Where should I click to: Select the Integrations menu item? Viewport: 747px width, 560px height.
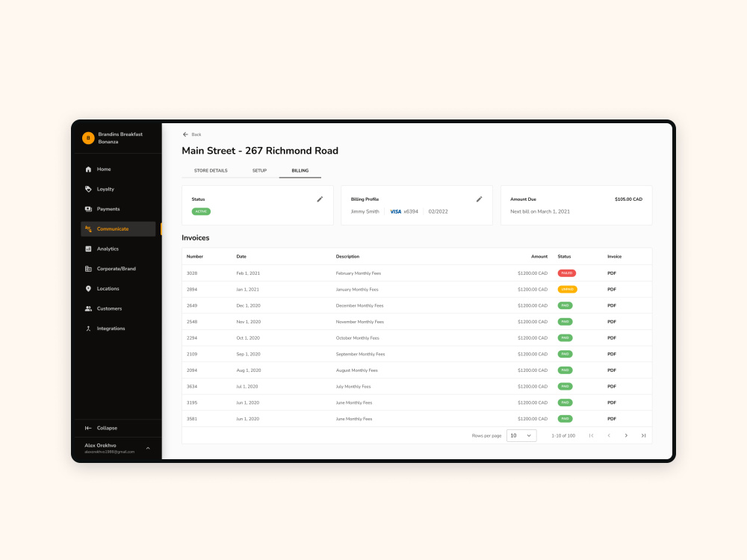110,329
